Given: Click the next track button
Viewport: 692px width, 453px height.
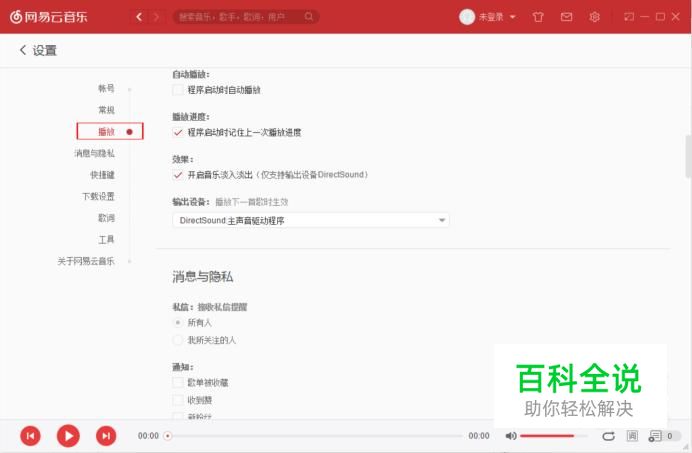Looking at the screenshot, I should click(106, 436).
